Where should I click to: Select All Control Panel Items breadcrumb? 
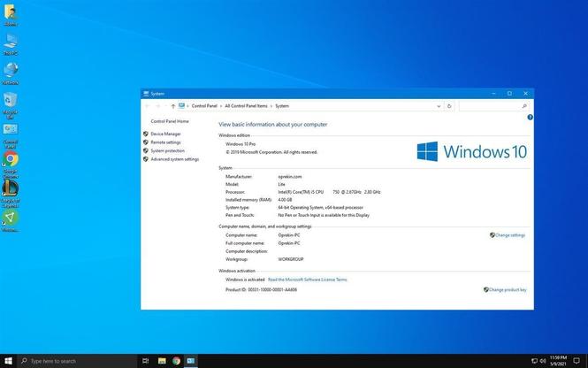[246, 106]
